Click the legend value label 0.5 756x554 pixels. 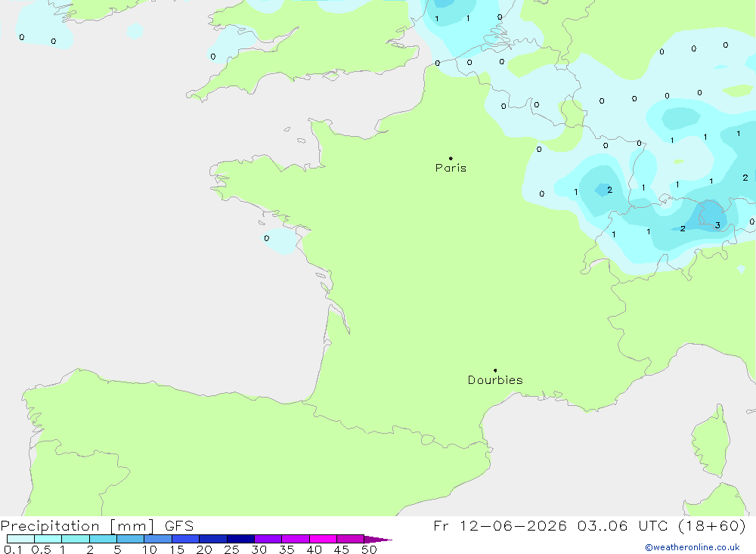point(41,549)
